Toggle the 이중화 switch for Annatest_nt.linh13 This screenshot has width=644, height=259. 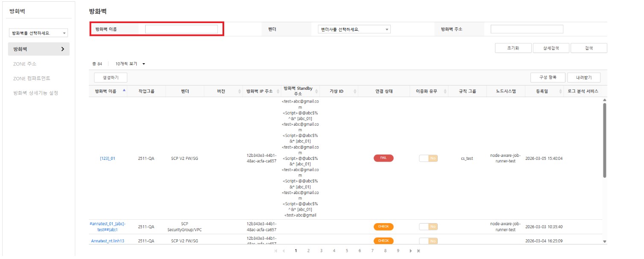point(428,241)
